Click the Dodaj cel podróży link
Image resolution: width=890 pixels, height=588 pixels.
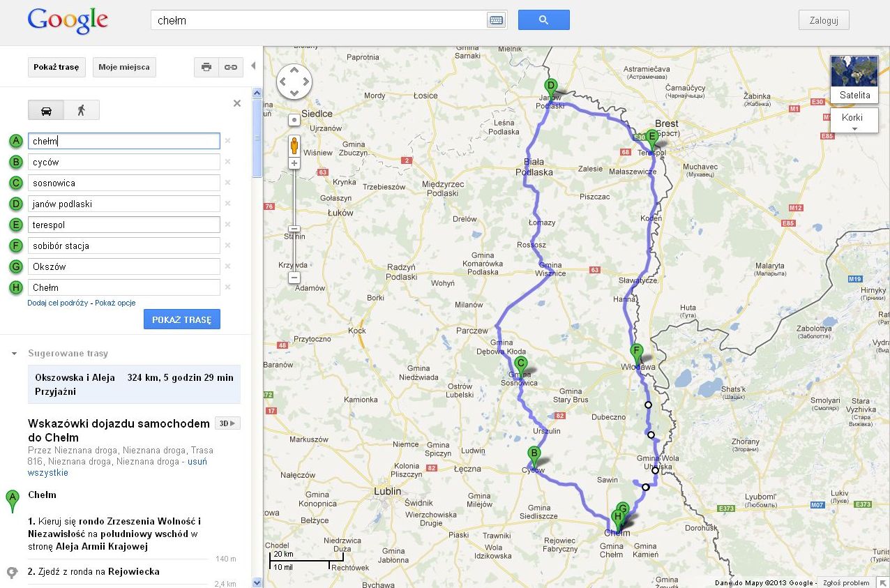(x=58, y=303)
